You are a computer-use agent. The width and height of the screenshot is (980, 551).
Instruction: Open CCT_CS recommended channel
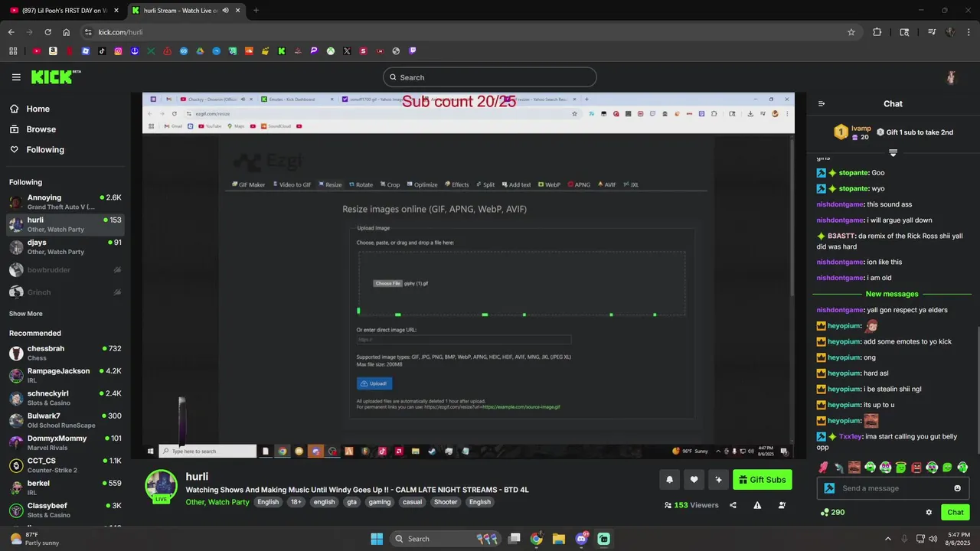[x=65, y=465]
